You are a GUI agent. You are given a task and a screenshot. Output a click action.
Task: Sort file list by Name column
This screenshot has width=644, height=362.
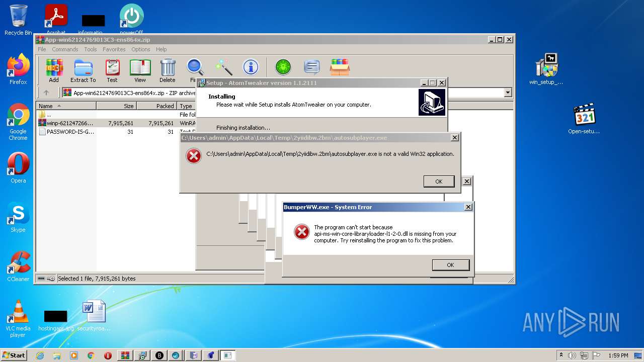pos(66,106)
